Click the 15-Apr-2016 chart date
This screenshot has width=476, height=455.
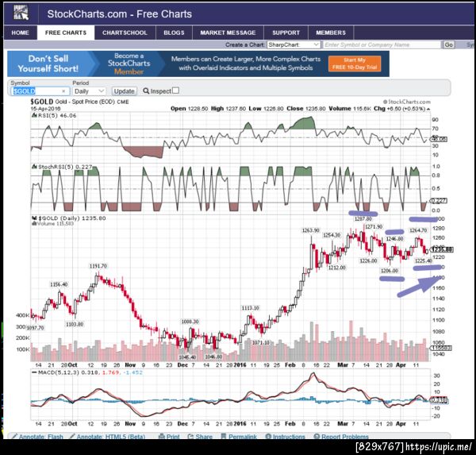click(x=45, y=109)
